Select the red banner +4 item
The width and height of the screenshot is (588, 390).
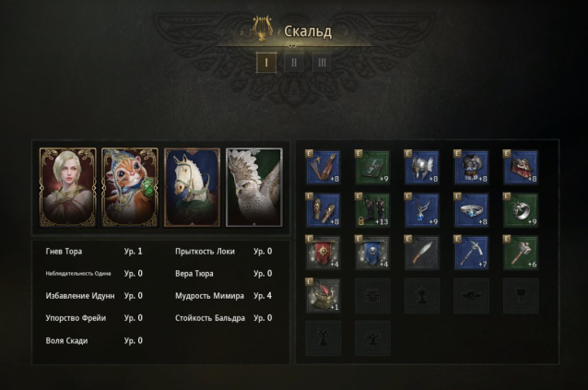click(x=323, y=253)
